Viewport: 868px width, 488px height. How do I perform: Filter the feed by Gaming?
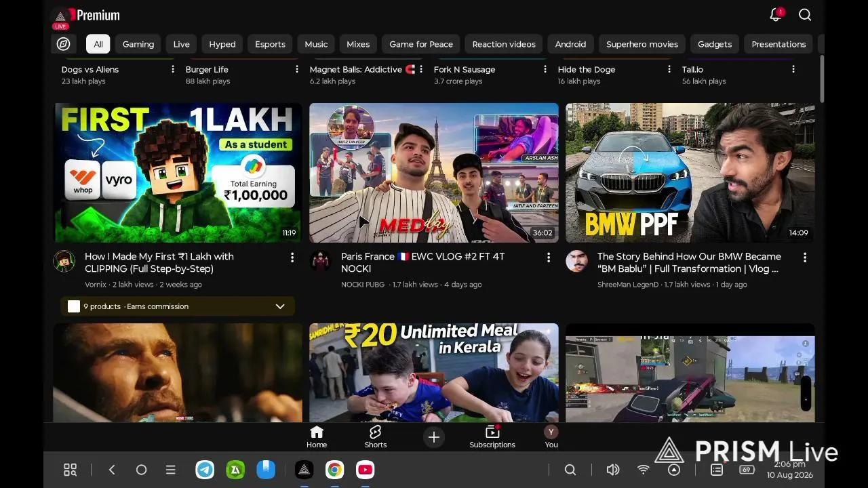138,44
